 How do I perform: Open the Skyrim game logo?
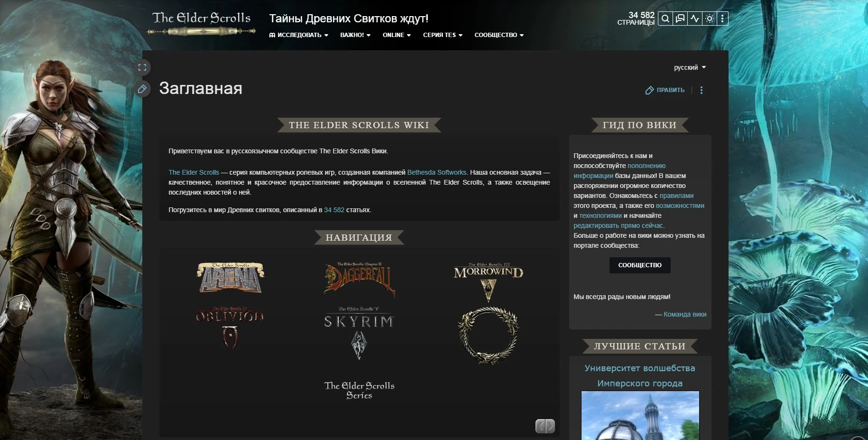[x=359, y=333]
